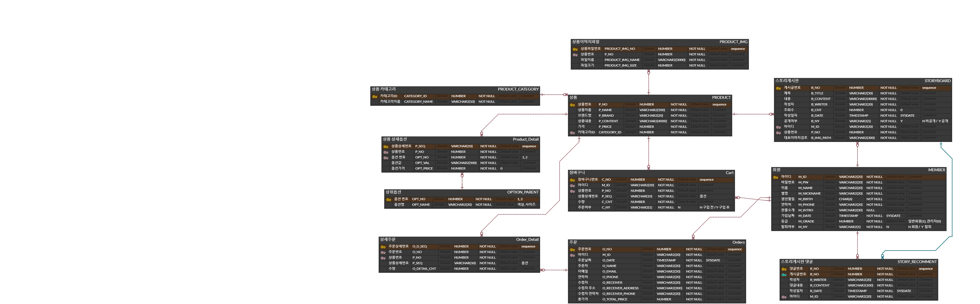Image resolution: width=980 pixels, height=304 pixels.
Task: Click the primary key icon beside PRODUCT_IMG_NO
Action: (x=575, y=49)
